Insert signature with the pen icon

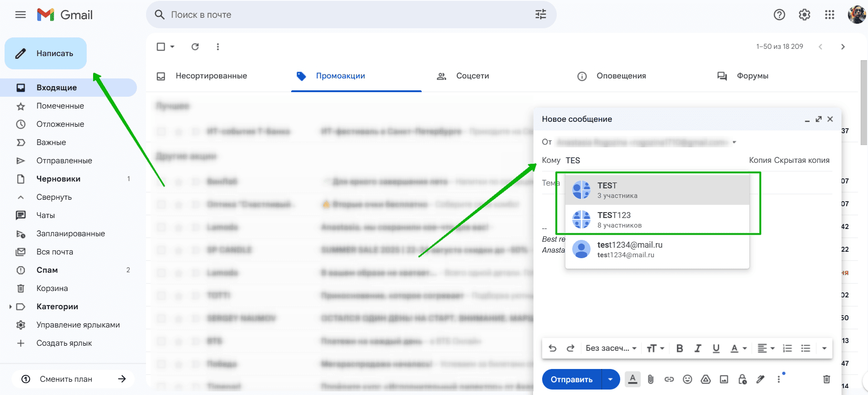pyautogui.click(x=760, y=379)
